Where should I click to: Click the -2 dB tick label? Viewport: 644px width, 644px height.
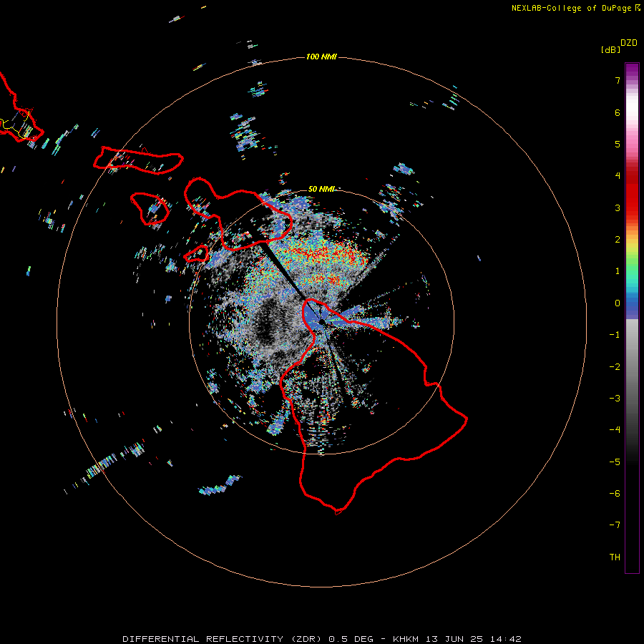click(615, 367)
